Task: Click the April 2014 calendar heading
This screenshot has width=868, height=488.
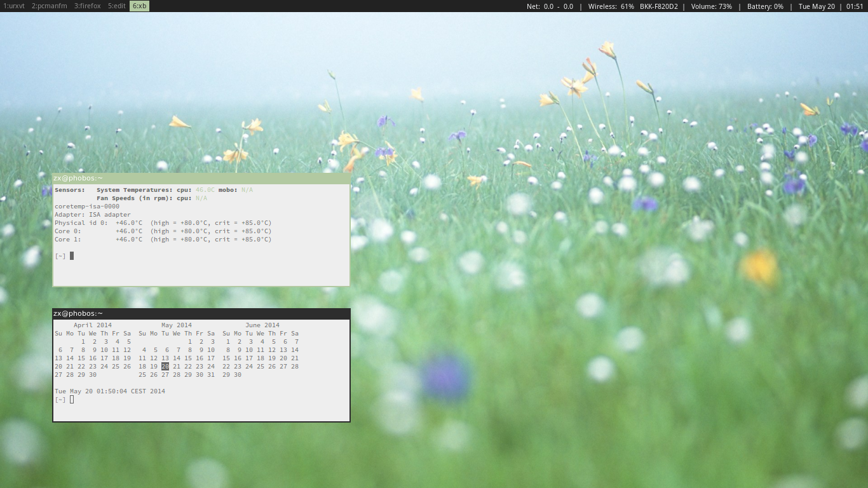Action: (x=93, y=325)
